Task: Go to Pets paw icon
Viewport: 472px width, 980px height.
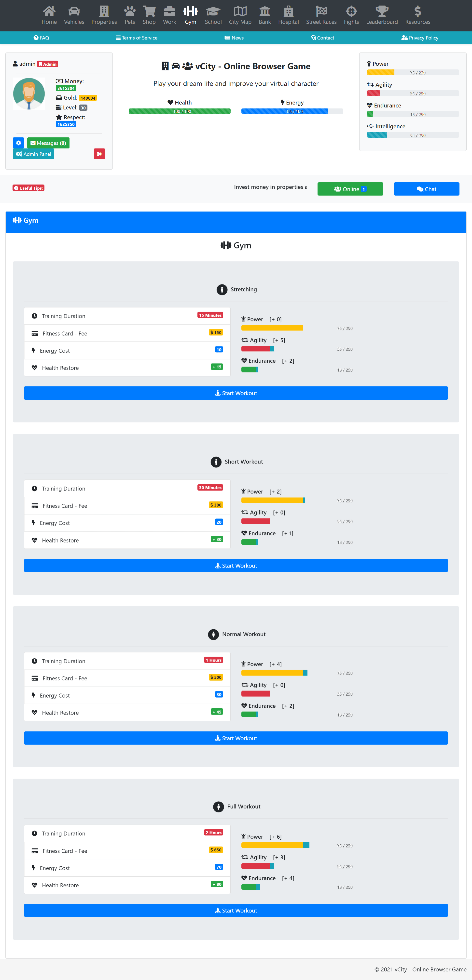Action: [130, 12]
